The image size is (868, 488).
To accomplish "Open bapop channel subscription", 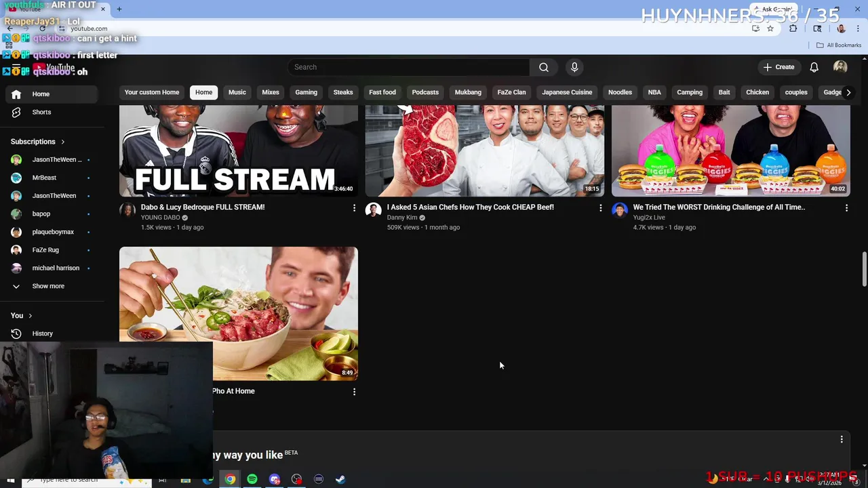I will point(52,213).
